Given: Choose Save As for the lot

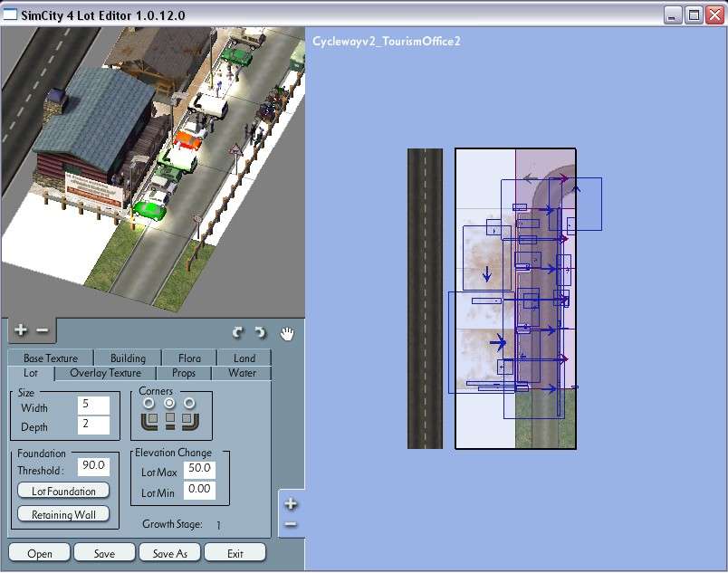Looking at the screenshot, I should [170, 553].
